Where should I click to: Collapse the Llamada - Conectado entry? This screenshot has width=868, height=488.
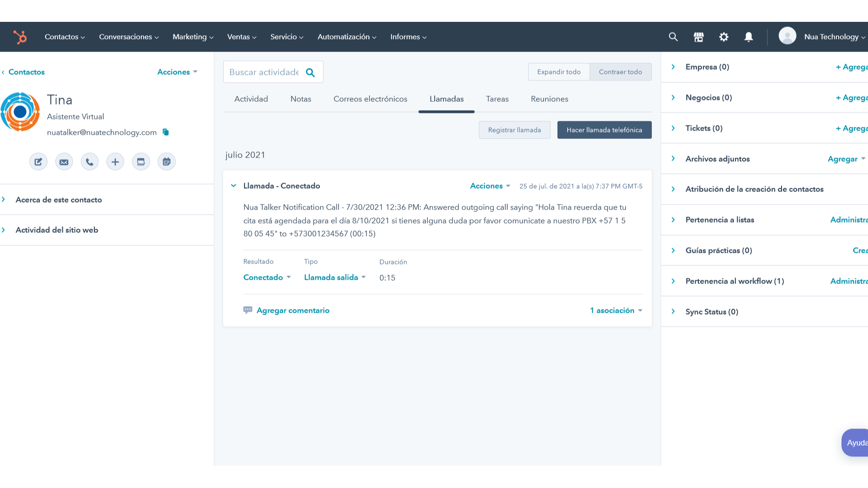(233, 186)
